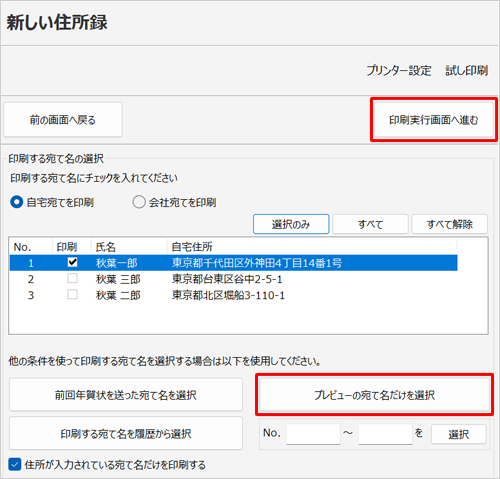500x479 pixels.
Task: Select 自宅宛てを印刷 radio button
Action: pyautogui.click(x=16, y=202)
